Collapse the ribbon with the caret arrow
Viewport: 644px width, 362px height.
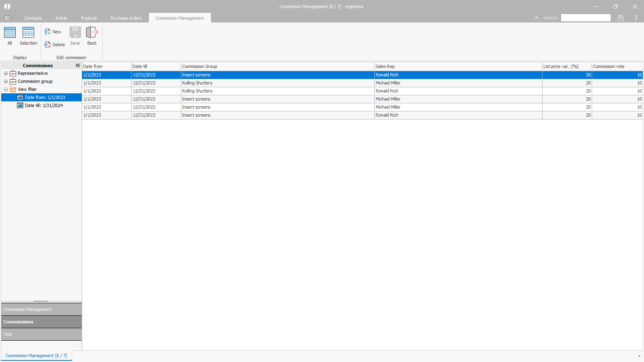click(537, 18)
